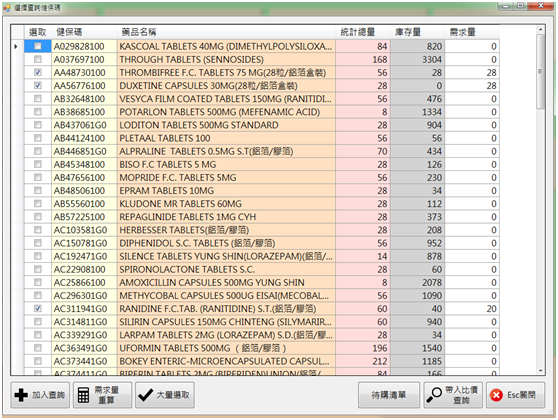Check the POTARLON TABLETS 500MG checkbox
Screen dimensions: 558x420
[x=38, y=112]
